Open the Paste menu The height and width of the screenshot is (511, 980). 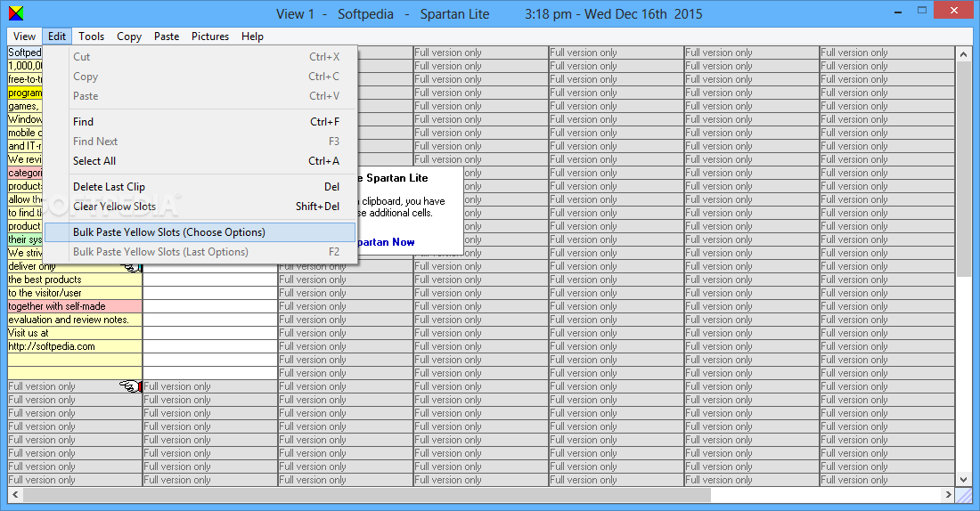[x=167, y=36]
